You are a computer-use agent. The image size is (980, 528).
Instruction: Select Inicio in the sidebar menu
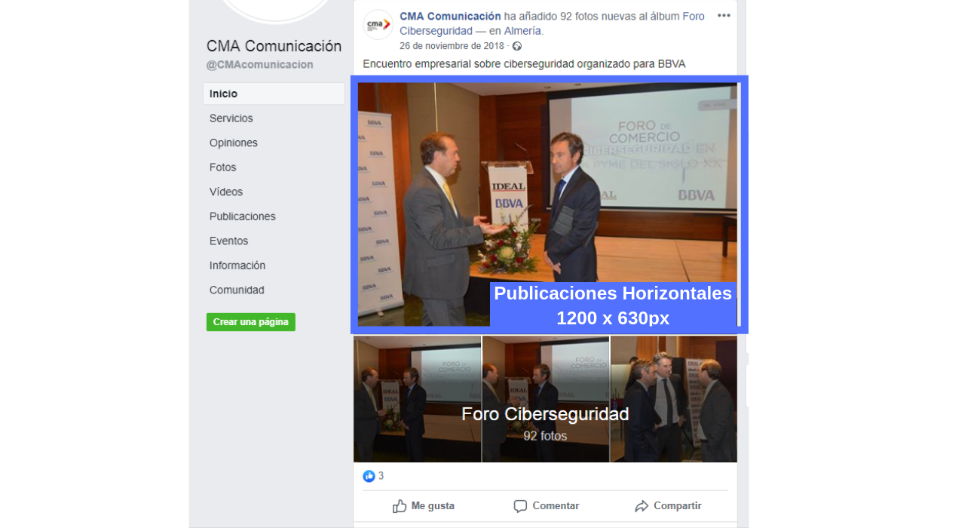click(274, 94)
